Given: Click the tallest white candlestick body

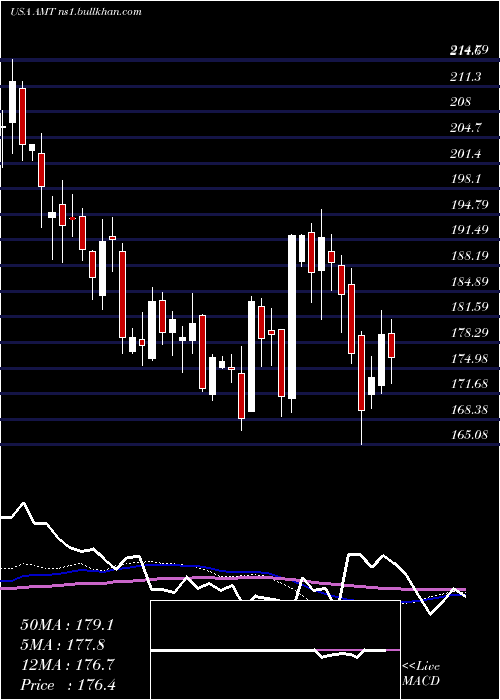Looking at the screenshot, I should coord(292,317).
